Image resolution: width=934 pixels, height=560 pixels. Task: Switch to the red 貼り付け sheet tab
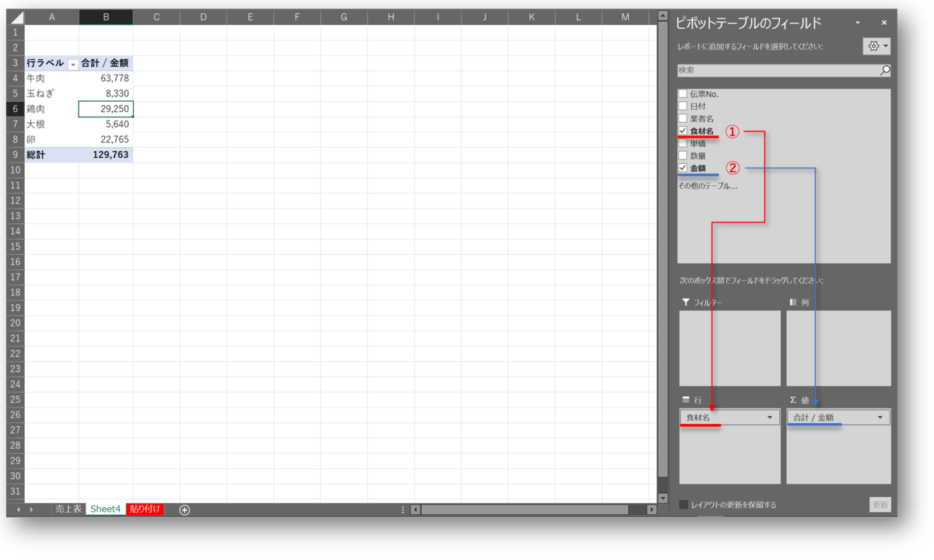click(x=146, y=509)
